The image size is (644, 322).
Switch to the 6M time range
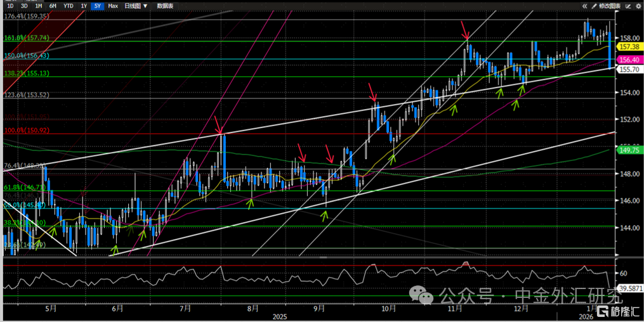(x=52, y=6)
